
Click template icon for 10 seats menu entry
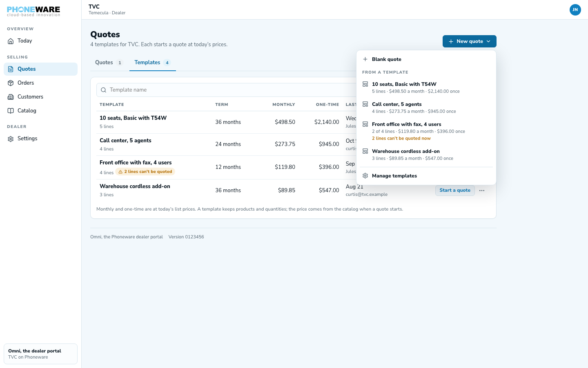365,84
